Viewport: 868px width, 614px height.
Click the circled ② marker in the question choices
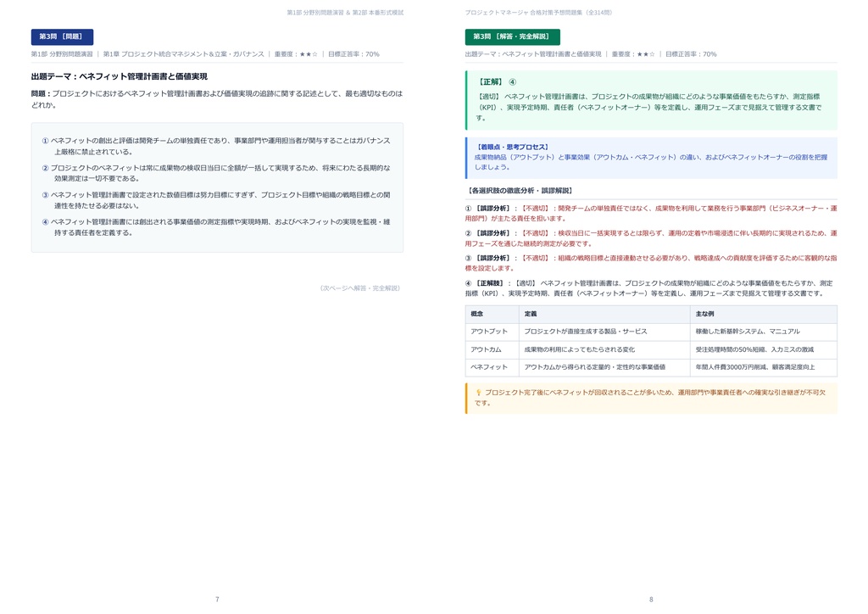pyautogui.click(x=46, y=168)
